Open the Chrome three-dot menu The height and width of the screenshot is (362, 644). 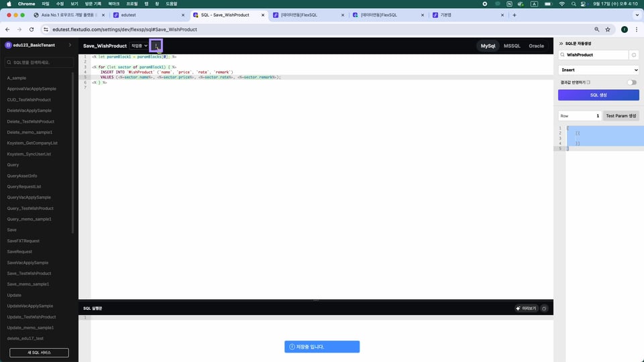(x=637, y=29)
